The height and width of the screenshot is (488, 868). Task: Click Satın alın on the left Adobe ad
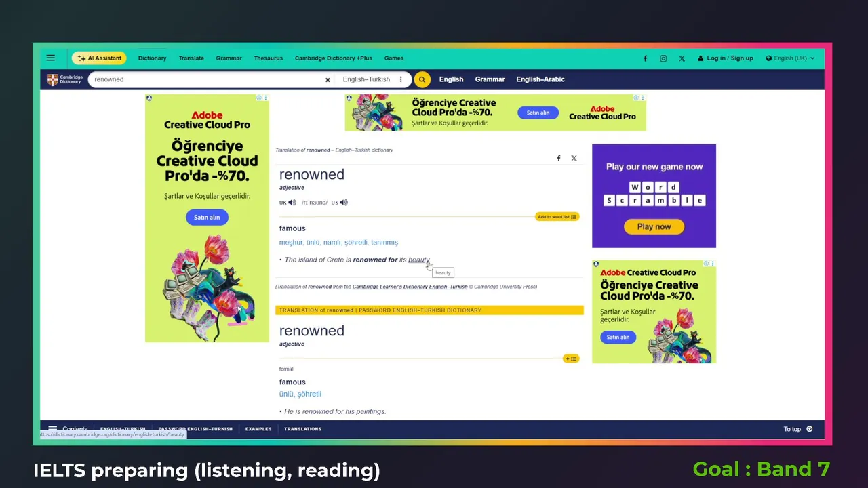click(207, 218)
